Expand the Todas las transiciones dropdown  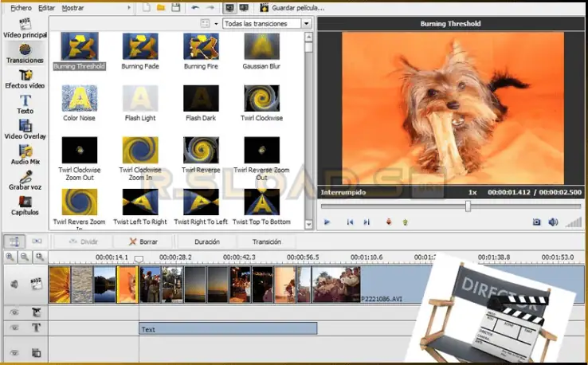tap(307, 24)
